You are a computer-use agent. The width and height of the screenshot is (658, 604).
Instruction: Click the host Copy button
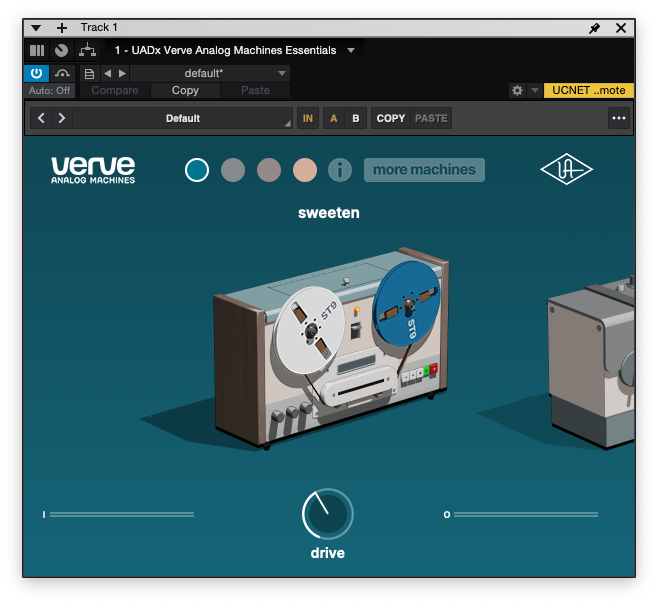point(185,90)
